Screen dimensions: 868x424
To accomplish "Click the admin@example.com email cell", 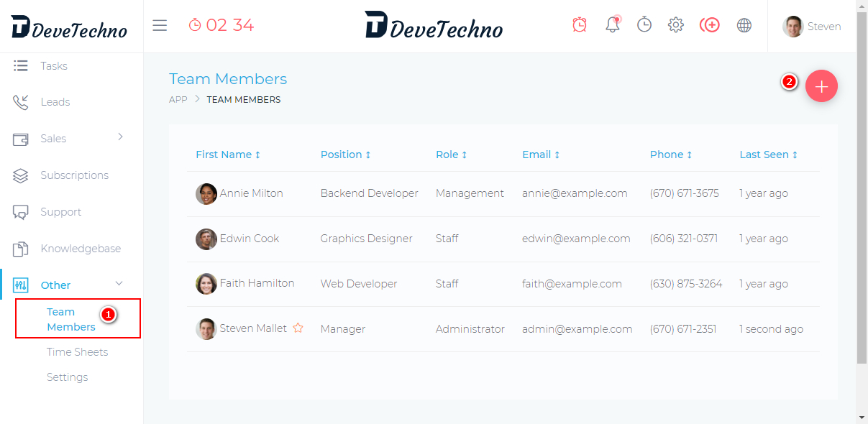I will coord(577,329).
